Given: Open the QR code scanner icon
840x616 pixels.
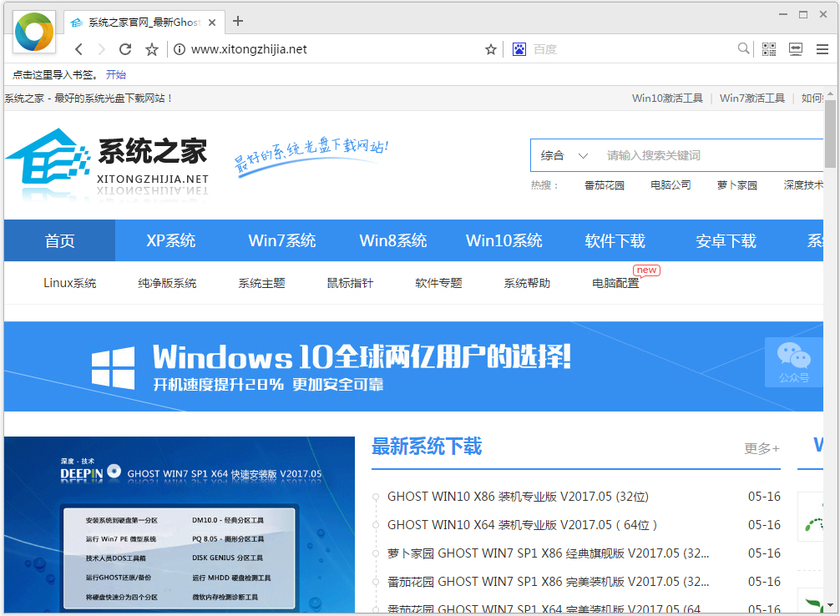Looking at the screenshot, I should coord(768,49).
